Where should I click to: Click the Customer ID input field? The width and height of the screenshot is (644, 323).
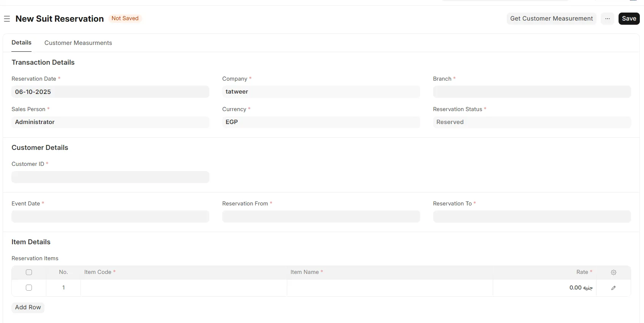(110, 177)
